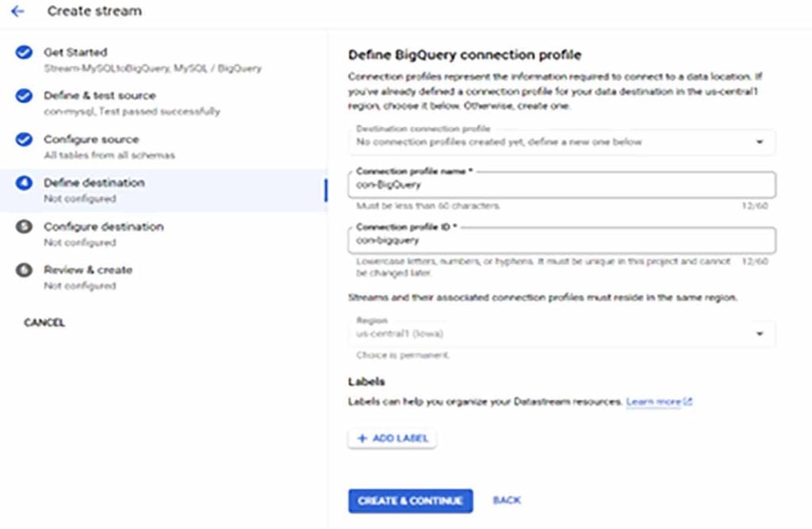The height and width of the screenshot is (529, 812).
Task: Go to the Configure destination step
Action: coord(104,226)
